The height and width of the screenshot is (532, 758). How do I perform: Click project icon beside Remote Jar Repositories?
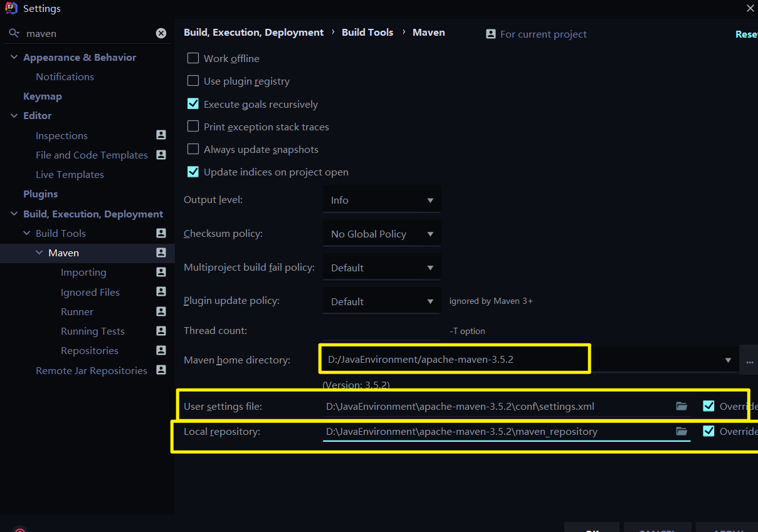(161, 370)
